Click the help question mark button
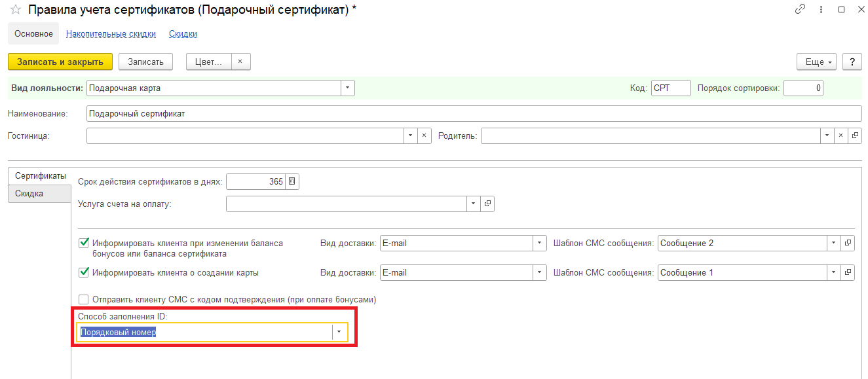Image resolution: width=868 pixels, height=379 pixels. [852, 62]
